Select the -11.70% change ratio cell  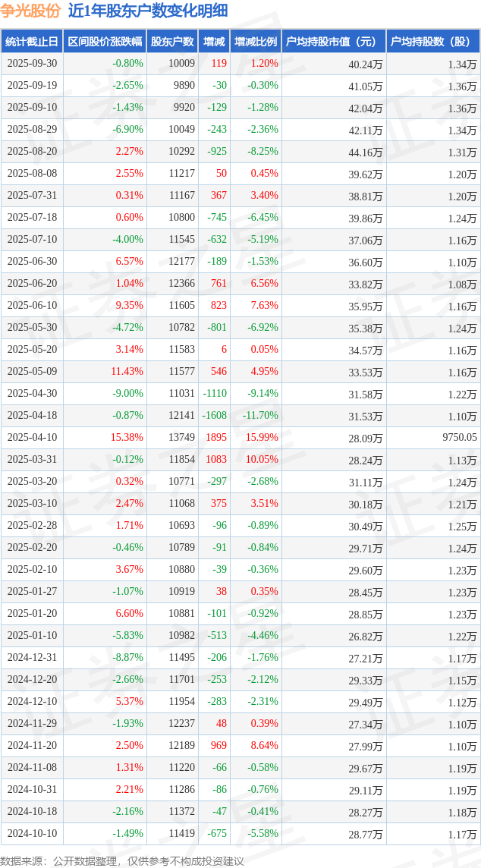point(260,416)
